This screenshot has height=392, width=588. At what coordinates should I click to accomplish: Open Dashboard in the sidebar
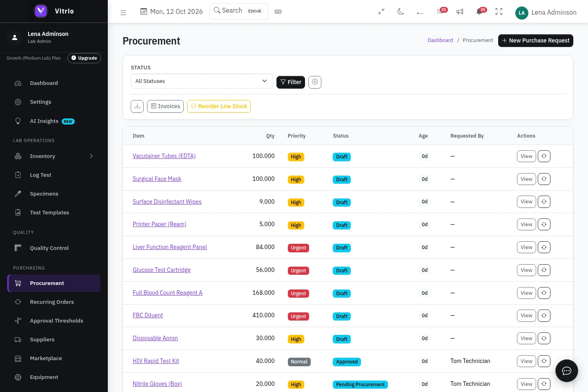(x=54, y=83)
